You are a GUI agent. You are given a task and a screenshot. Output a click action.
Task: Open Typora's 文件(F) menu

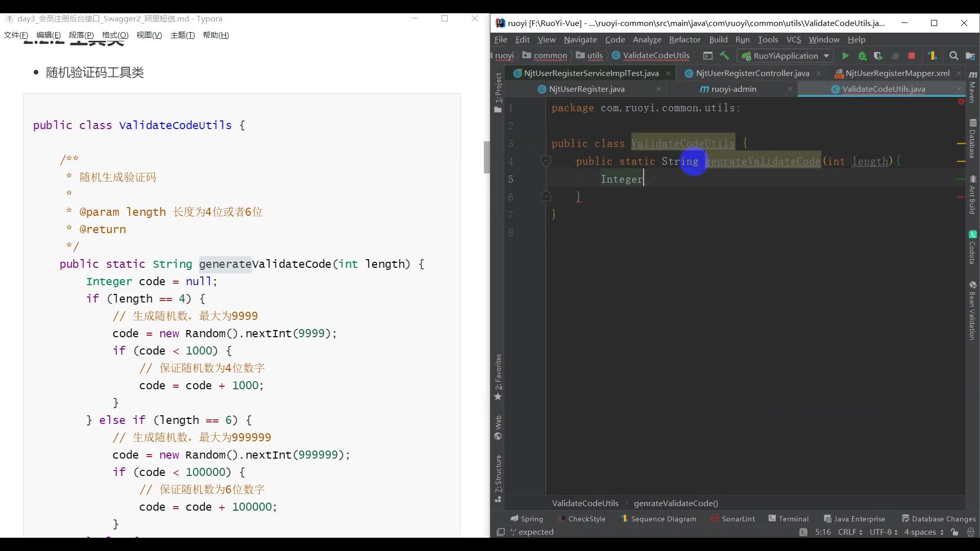(x=16, y=35)
